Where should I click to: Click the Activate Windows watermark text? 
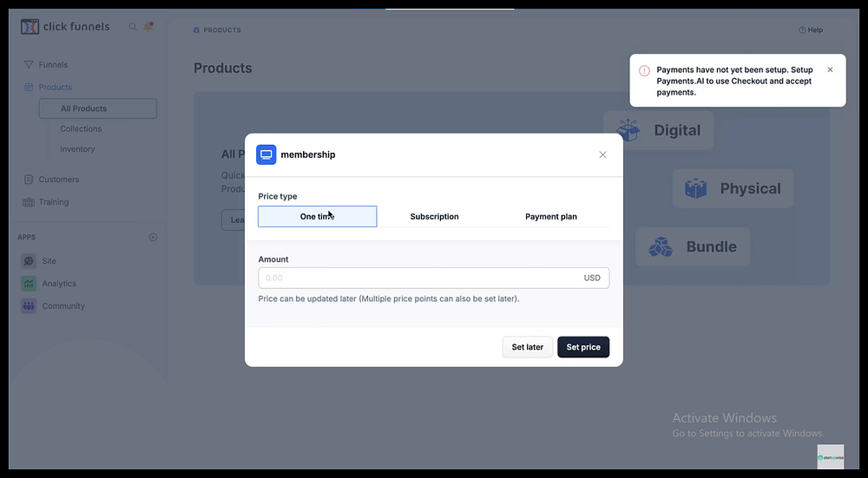click(x=725, y=418)
